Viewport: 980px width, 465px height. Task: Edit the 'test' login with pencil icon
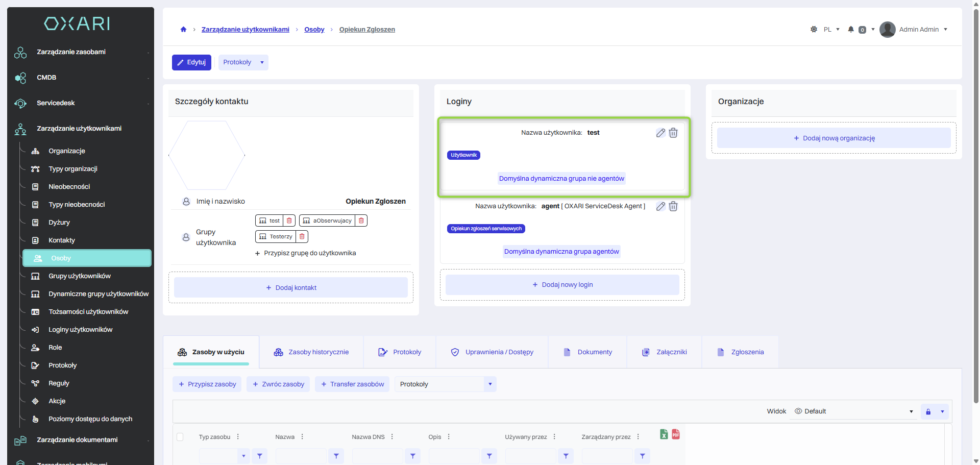[660, 133]
